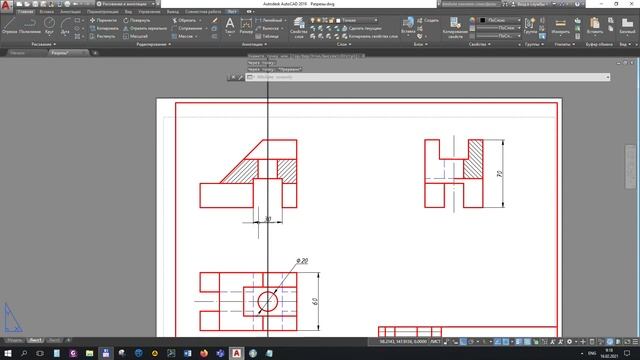The height and width of the screenshot is (360, 640).
Task: Open Свойства слоя layer properties
Action: [x=298, y=28]
